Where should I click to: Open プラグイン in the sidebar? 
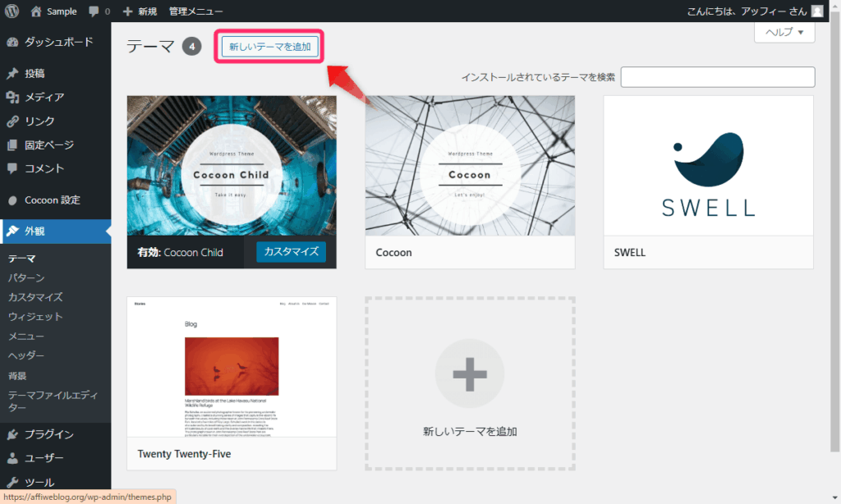point(48,434)
